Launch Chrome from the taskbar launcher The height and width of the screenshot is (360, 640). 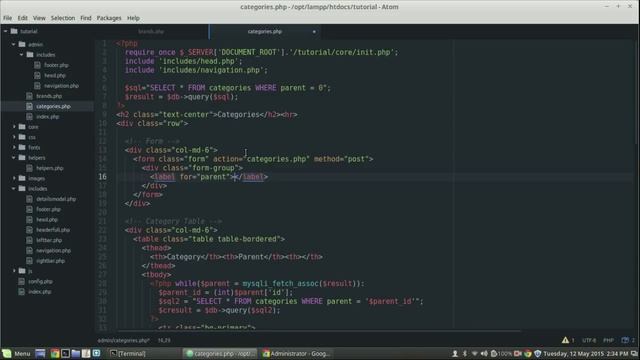(55, 353)
